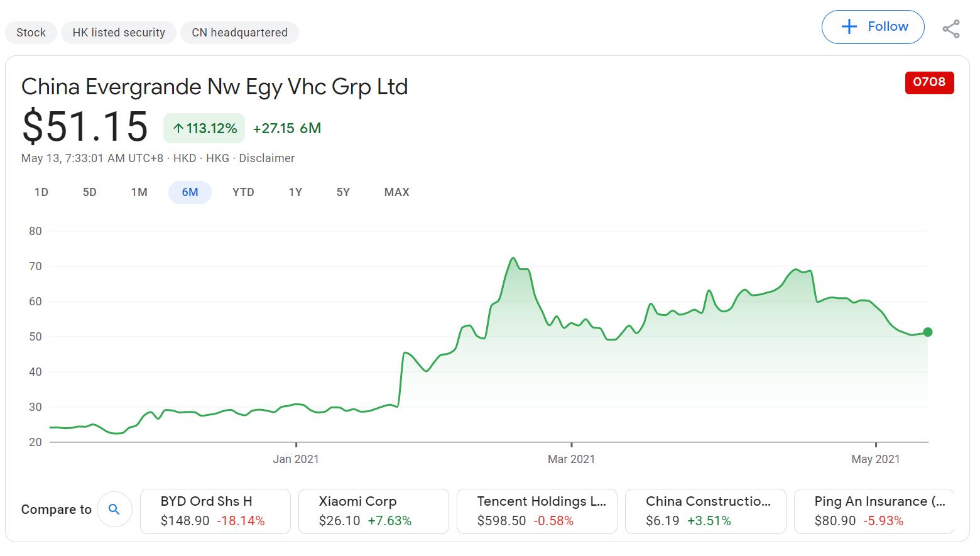Switch to the 5D chart view
The height and width of the screenshot is (556, 980).
tap(89, 192)
